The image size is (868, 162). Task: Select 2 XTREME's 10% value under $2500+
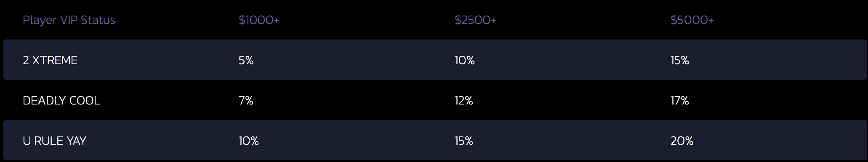tap(465, 60)
